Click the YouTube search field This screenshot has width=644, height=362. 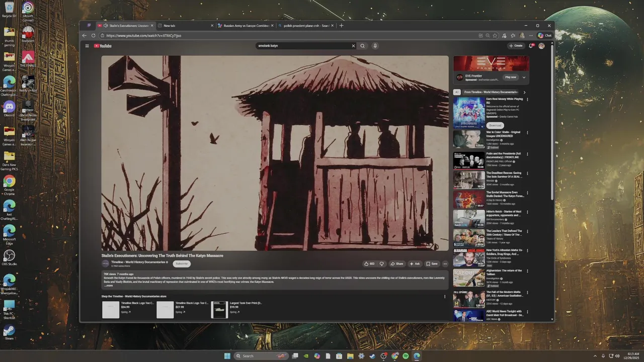point(303,46)
